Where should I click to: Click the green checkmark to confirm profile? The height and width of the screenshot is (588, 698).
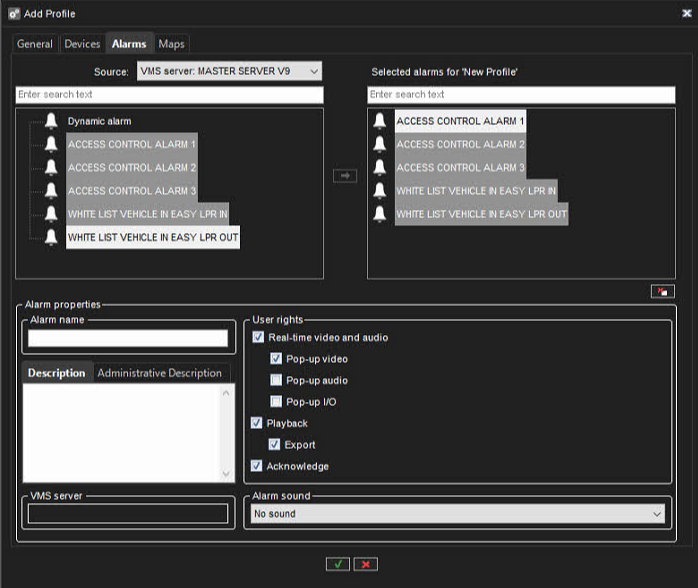[338, 564]
